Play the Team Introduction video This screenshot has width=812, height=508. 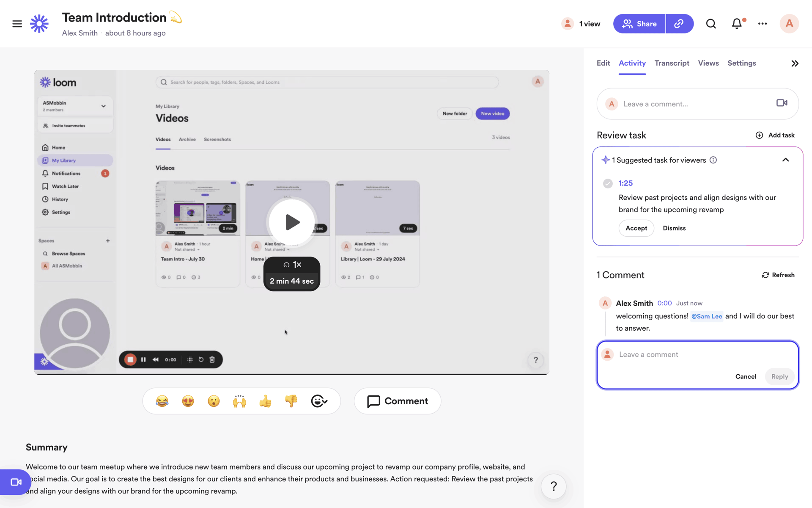(292, 222)
